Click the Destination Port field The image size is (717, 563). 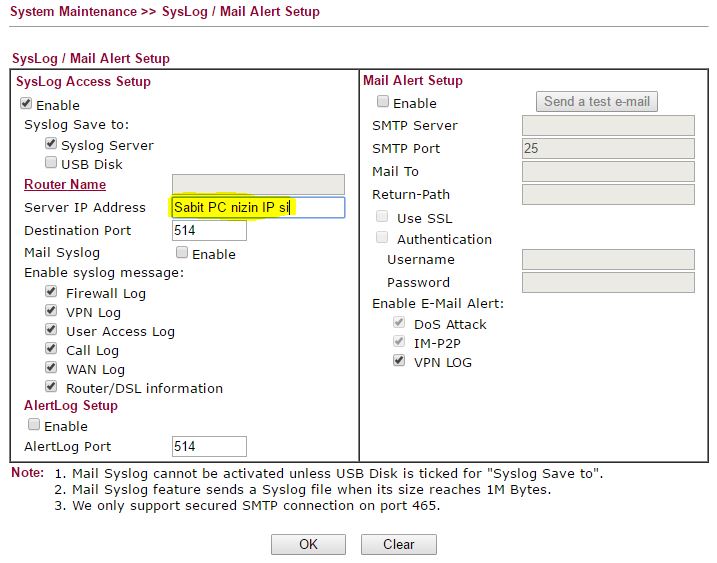point(208,230)
